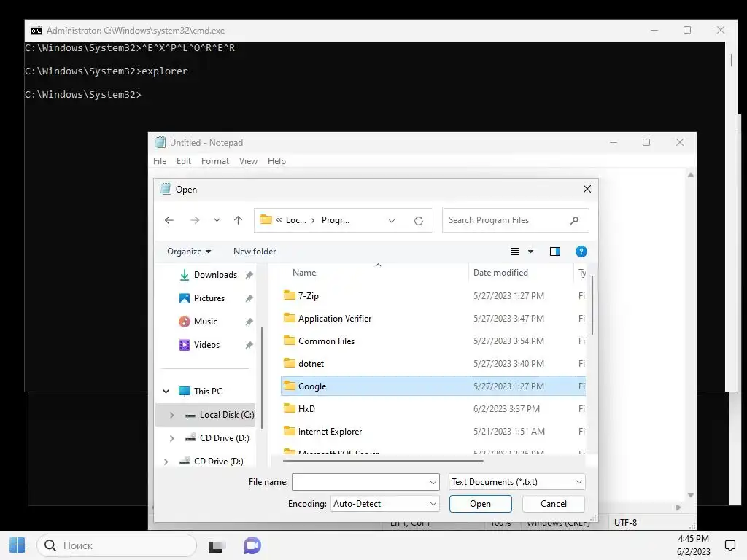Open the Encoding Auto-Detect dropdown

point(384,504)
